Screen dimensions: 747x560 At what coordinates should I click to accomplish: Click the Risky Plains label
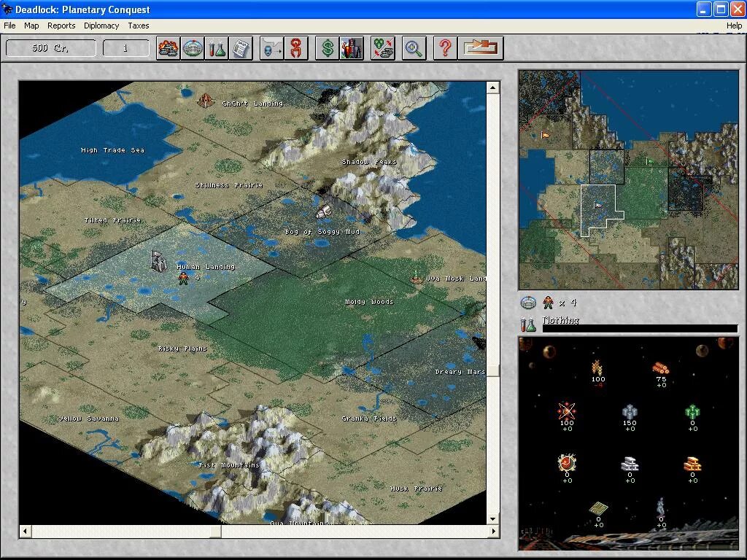tap(182, 349)
